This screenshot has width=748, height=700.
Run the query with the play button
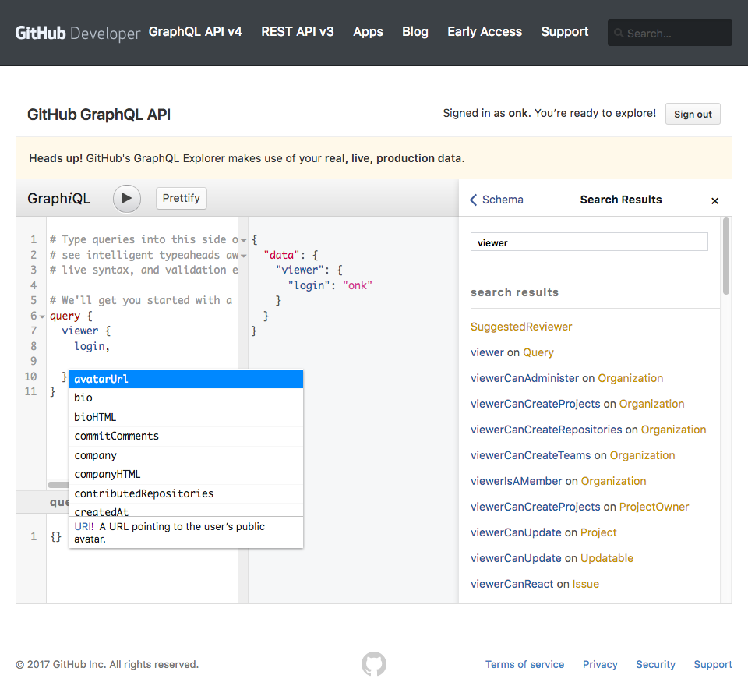[x=127, y=199]
